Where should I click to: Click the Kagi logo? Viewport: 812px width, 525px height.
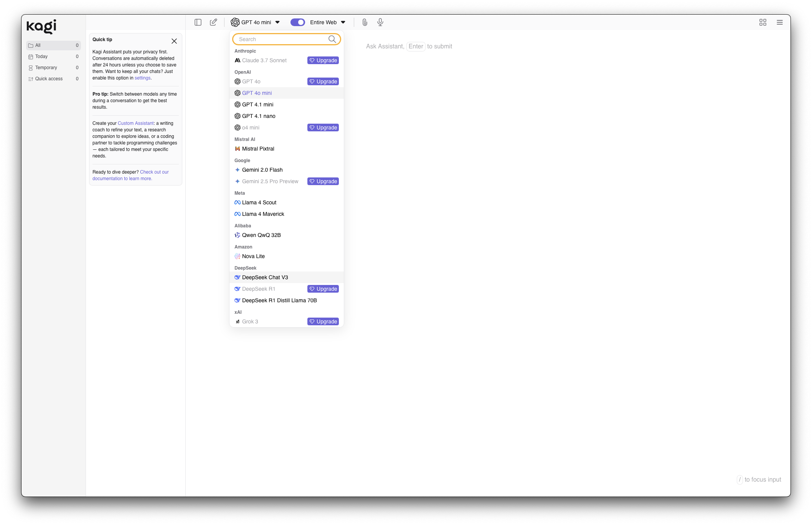coord(41,26)
